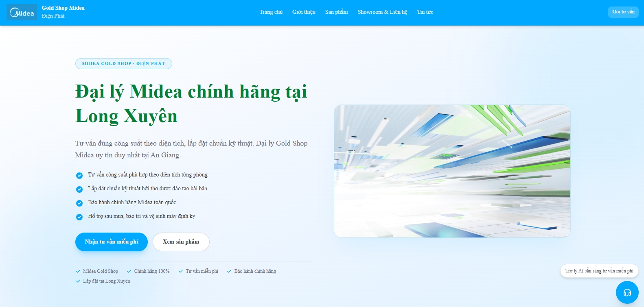This screenshot has width=644, height=307.
Task: Click 'Trợ lý AI sẵn sàng tư vấn miễn phí' tooltip
Action: tap(599, 271)
